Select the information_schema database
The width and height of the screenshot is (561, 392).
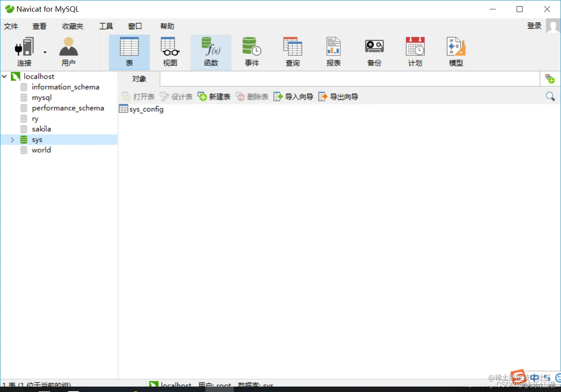[65, 87]
